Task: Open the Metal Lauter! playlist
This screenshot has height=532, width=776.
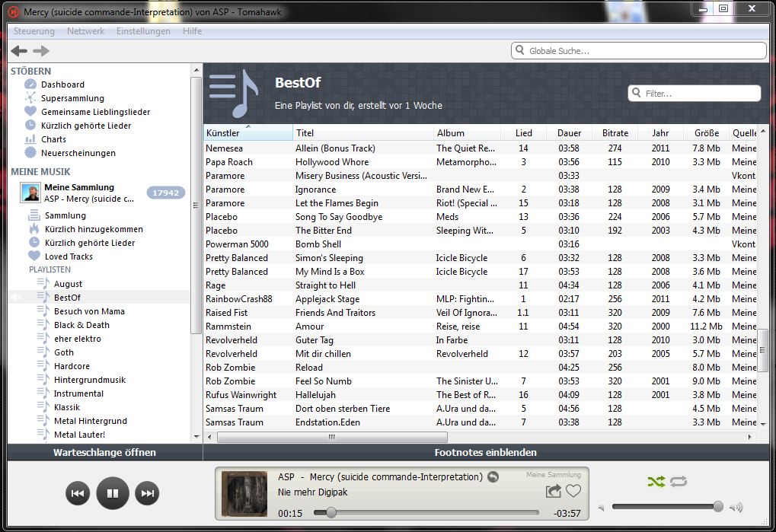Action: (79, 435)
